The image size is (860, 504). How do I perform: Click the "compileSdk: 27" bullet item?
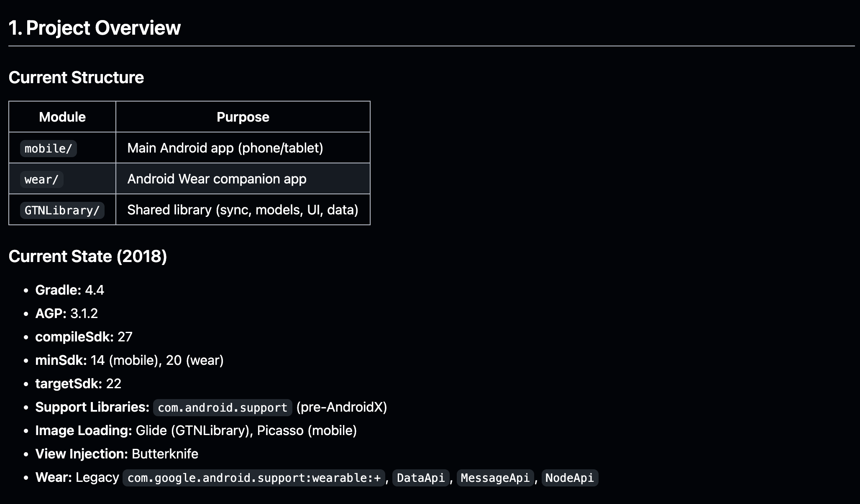point(84,337)
